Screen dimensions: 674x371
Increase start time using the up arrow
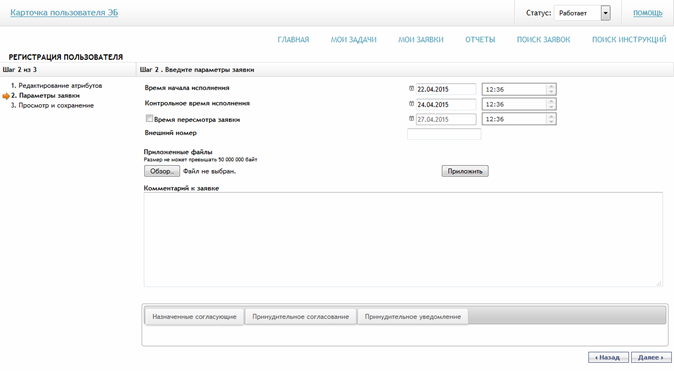[551, 87]
